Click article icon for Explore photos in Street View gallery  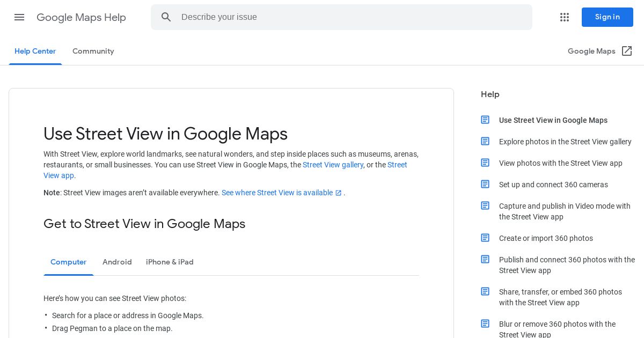[x=485, y=141]
